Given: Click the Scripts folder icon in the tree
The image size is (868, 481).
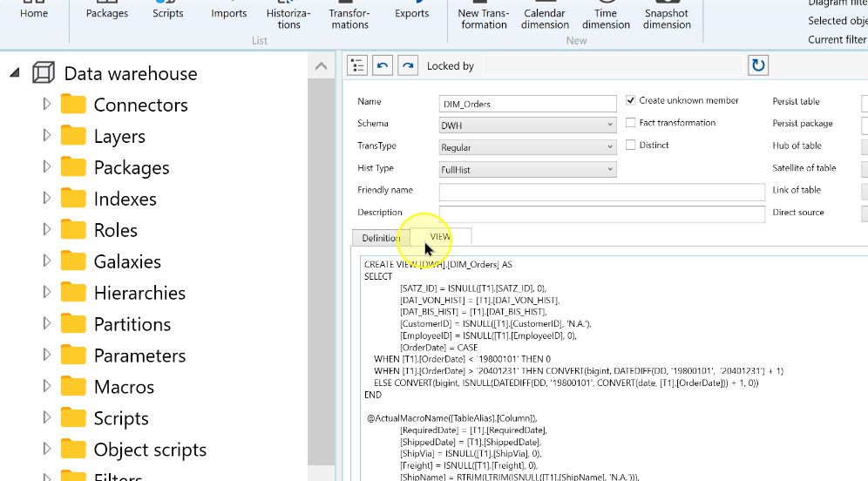Looking at the screenshot, I should pyautogui.click(x=73, y=418).
